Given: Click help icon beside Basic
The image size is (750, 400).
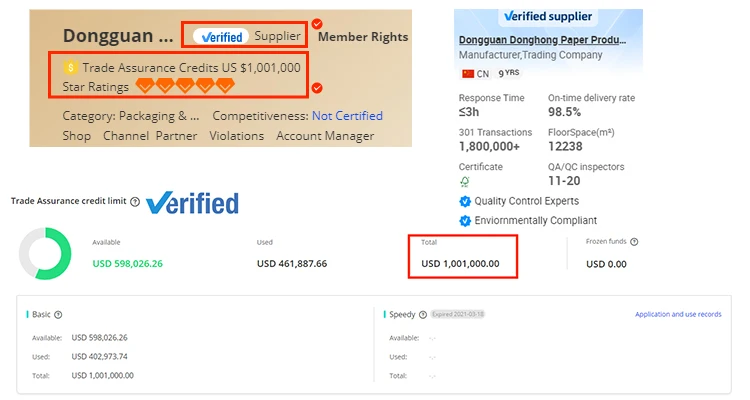Looking at the screenshot, I should coord(58,314).
